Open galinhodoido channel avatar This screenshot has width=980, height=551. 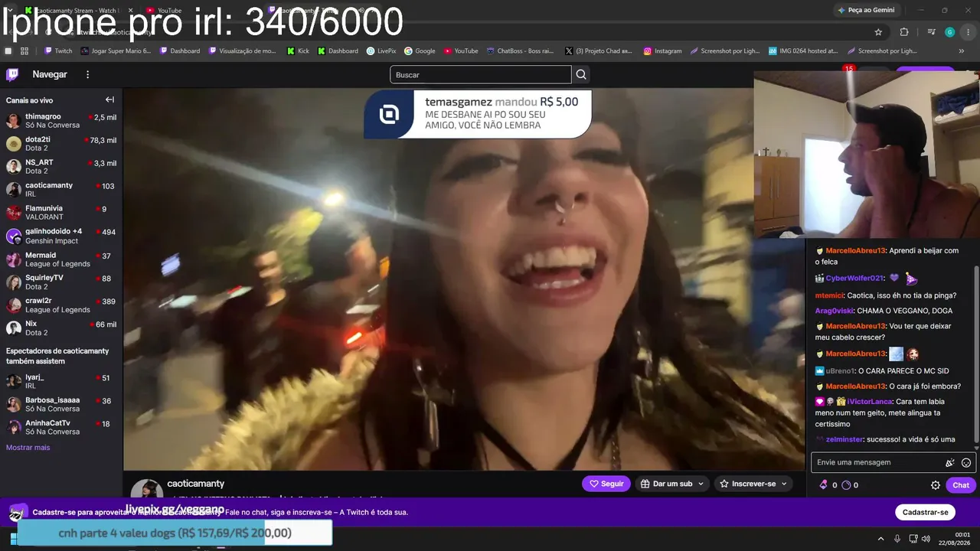click(x=13, y=236)
